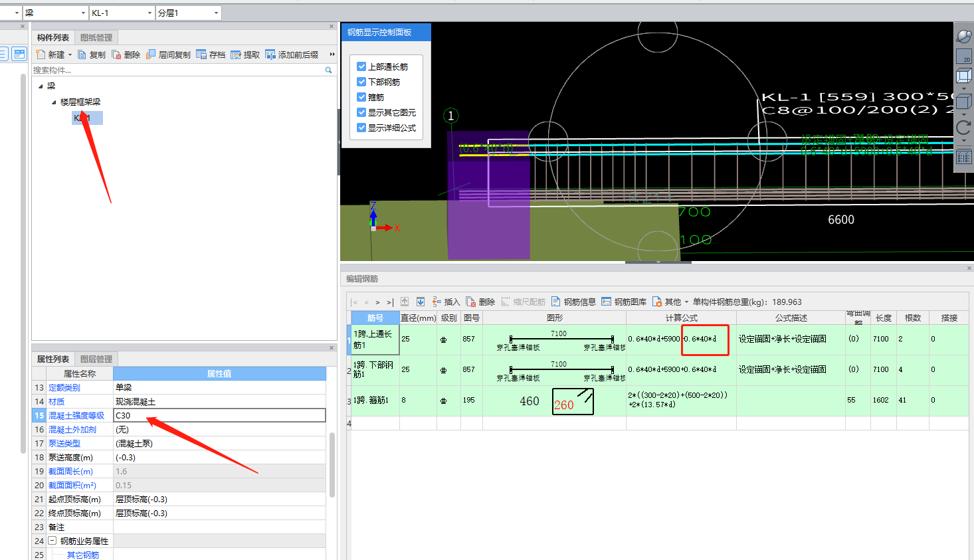Move rebar row down icon
The width and height of the screenshot is (974, 560).
click(x=421, y=302)
